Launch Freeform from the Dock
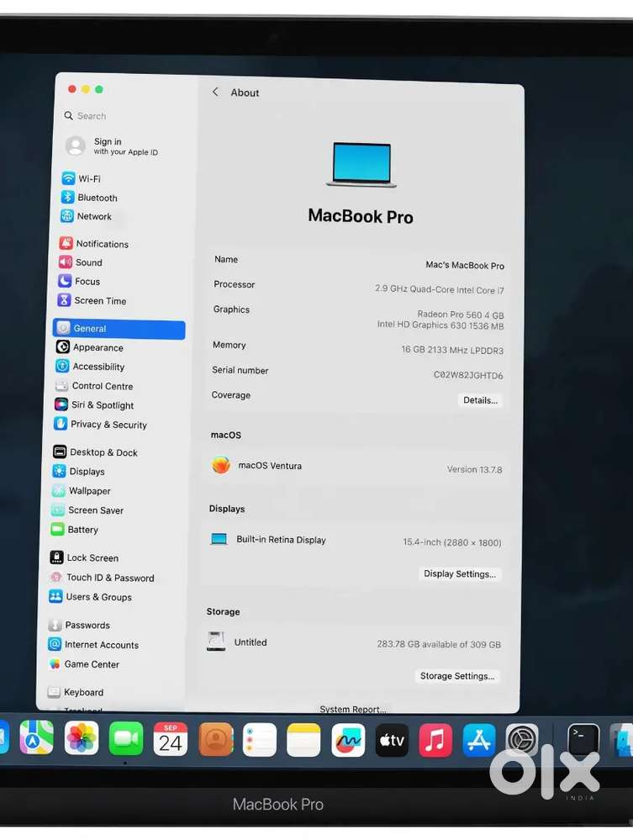This screenshot has width=633, height=840. 348,740
